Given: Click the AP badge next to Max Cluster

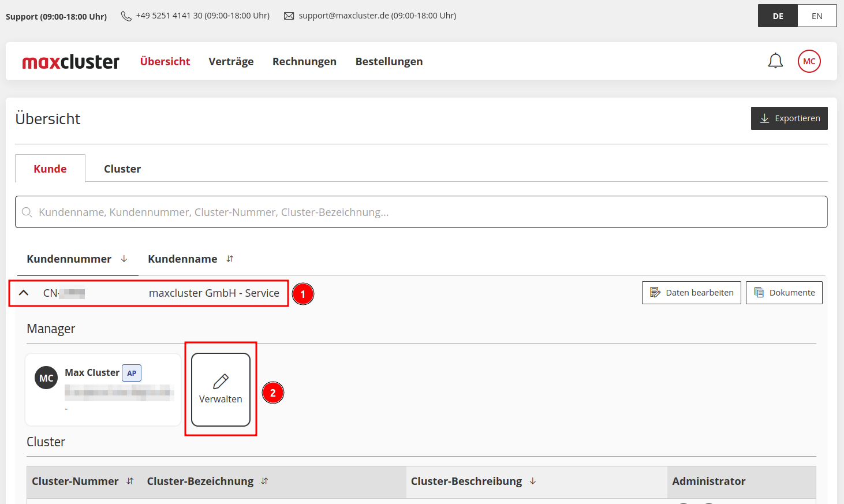Looking at the screenshot, I should (x=132, y=373).
